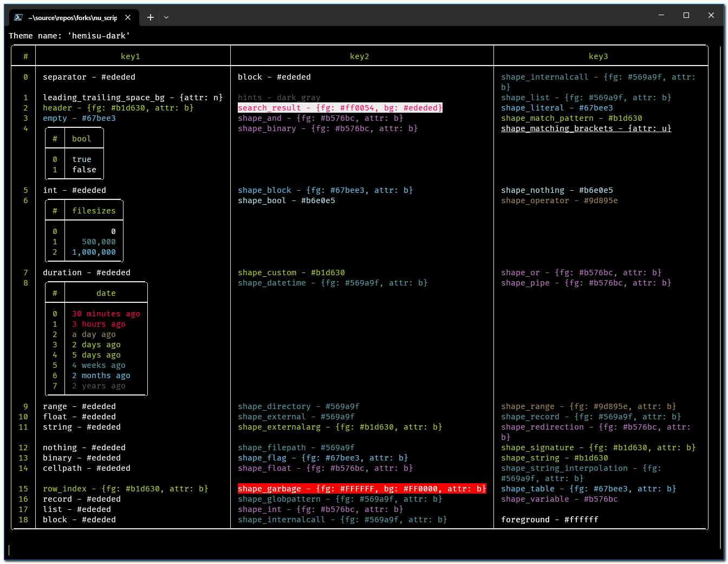The height and width of the screenshot is (564, 728).
Task: Open a new terminal tab with plus
Action: (151, 17)
